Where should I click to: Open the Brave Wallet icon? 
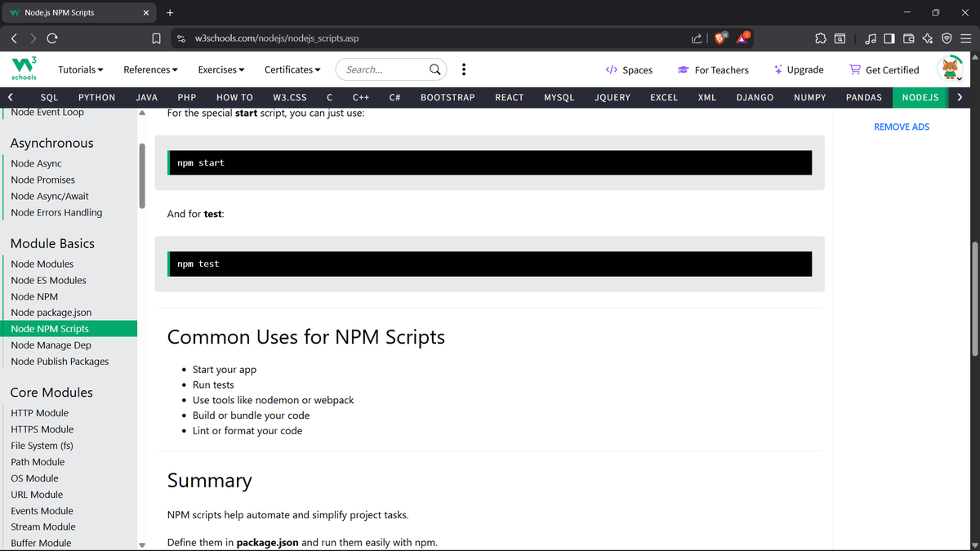tap(908, 38)
